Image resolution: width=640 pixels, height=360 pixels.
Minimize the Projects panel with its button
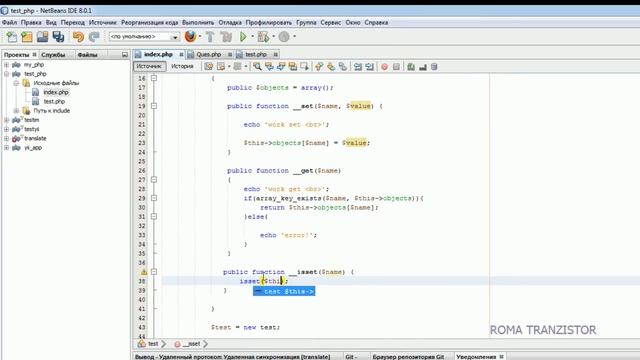coord(125,55)
